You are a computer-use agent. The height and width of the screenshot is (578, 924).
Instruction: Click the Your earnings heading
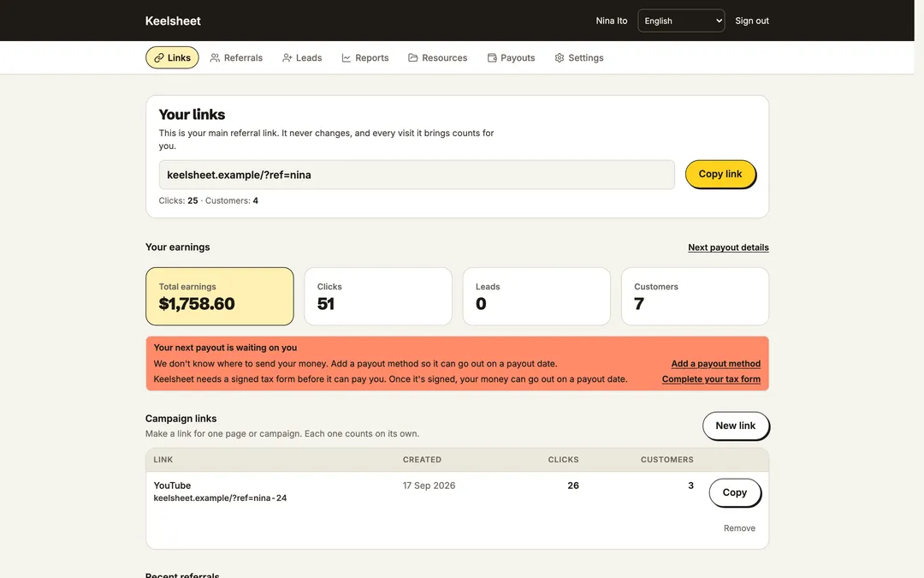pyautogui.click(x=177, y=247)
